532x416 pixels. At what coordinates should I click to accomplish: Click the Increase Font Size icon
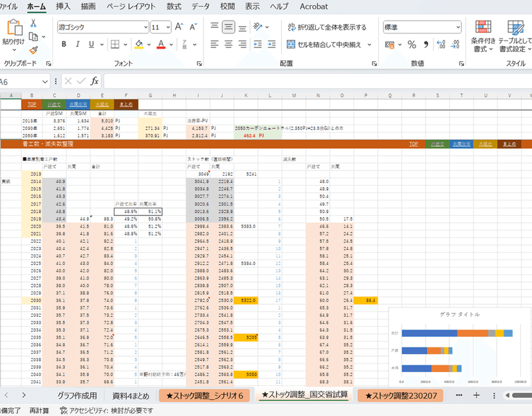(x=179, y=27)
